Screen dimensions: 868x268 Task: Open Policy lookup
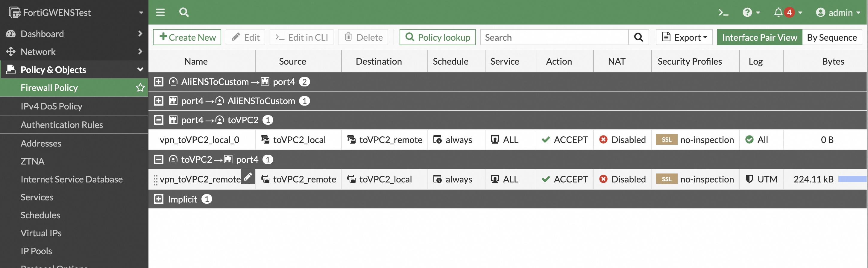click(x=437, y=37)
